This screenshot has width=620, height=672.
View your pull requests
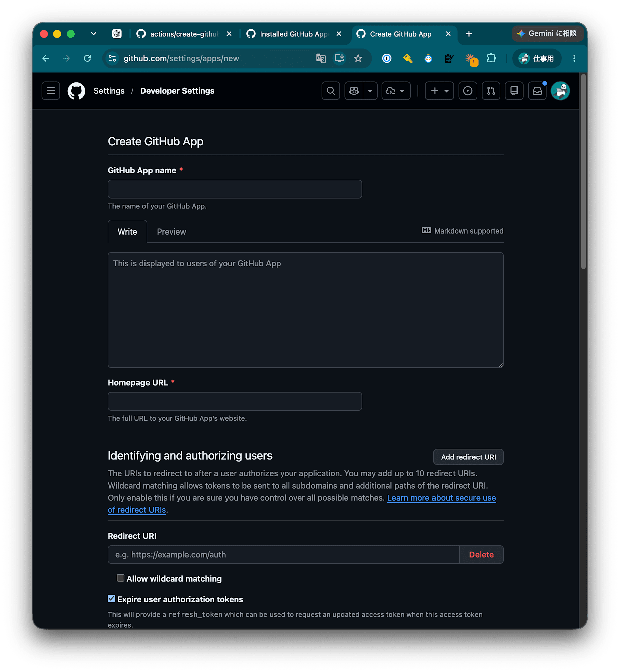490,91
